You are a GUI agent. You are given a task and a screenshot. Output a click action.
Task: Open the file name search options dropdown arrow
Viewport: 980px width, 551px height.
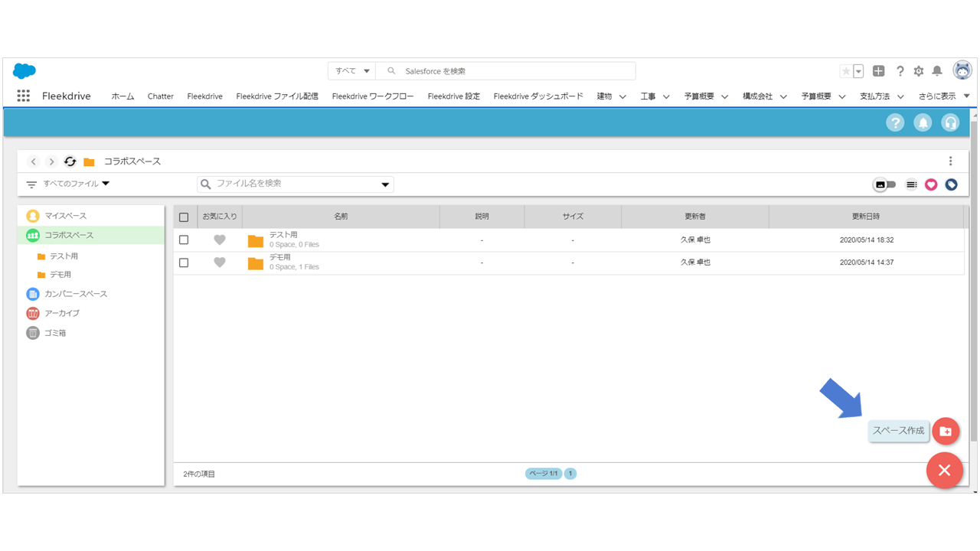coord(385,184)
